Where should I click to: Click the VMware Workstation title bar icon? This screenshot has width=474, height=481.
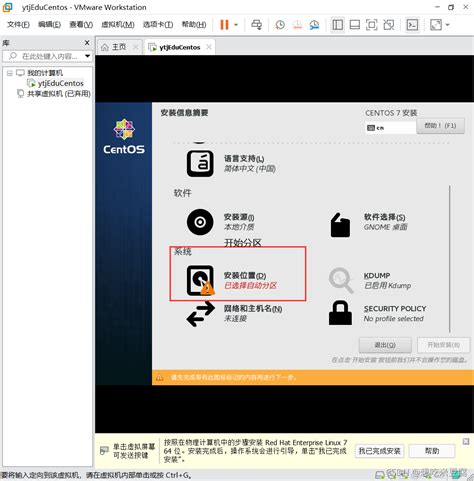[7, 7]
